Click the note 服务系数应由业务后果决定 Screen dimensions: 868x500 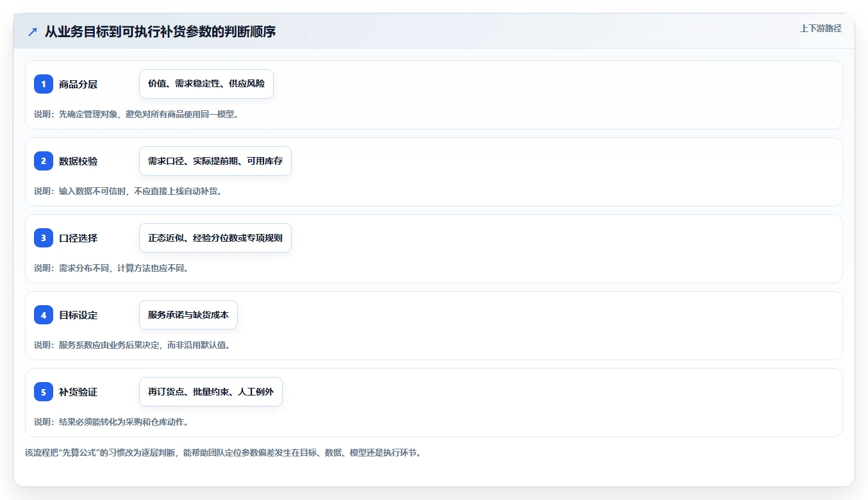132,345
